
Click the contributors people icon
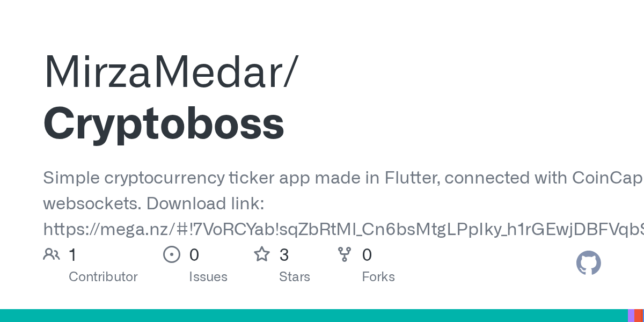tap(52, 254)
